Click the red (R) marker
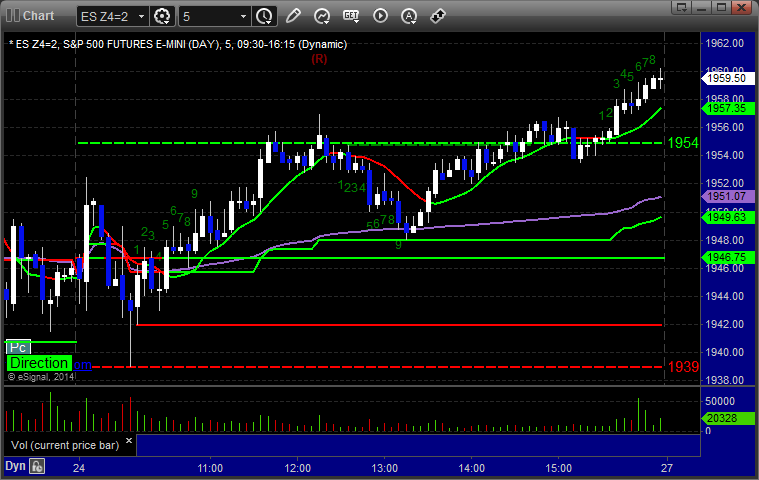 click(319, 59)
